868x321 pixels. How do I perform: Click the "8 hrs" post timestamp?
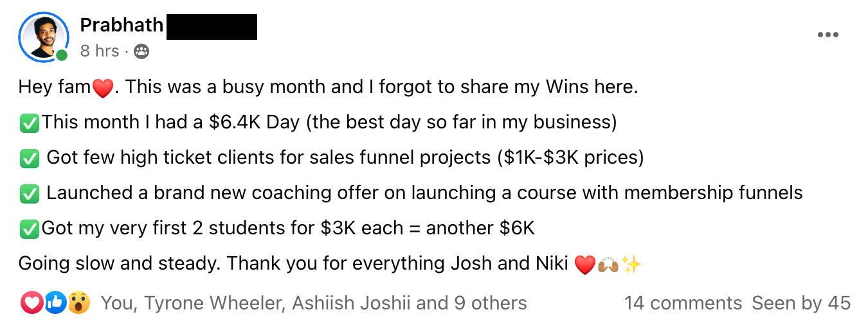(100, 51)
